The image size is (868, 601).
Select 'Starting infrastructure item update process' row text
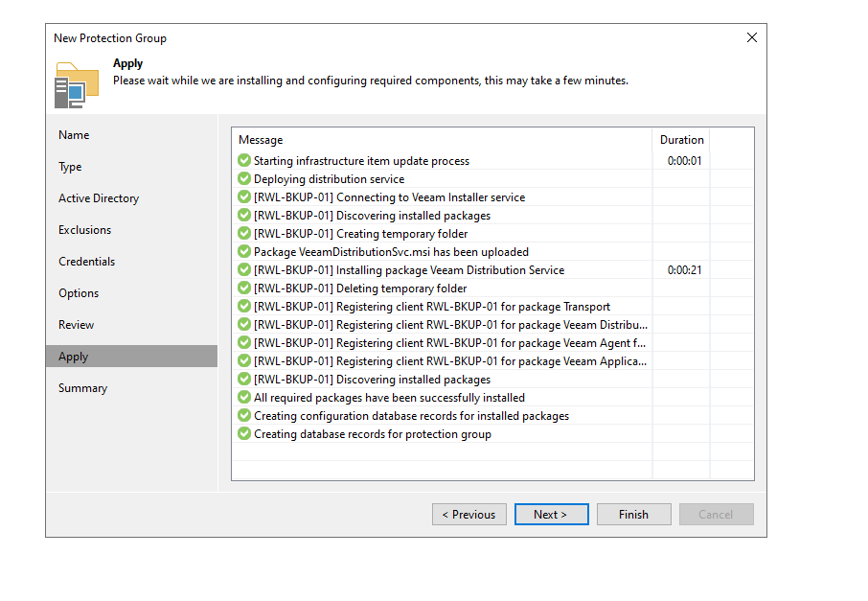pos(361,161)
